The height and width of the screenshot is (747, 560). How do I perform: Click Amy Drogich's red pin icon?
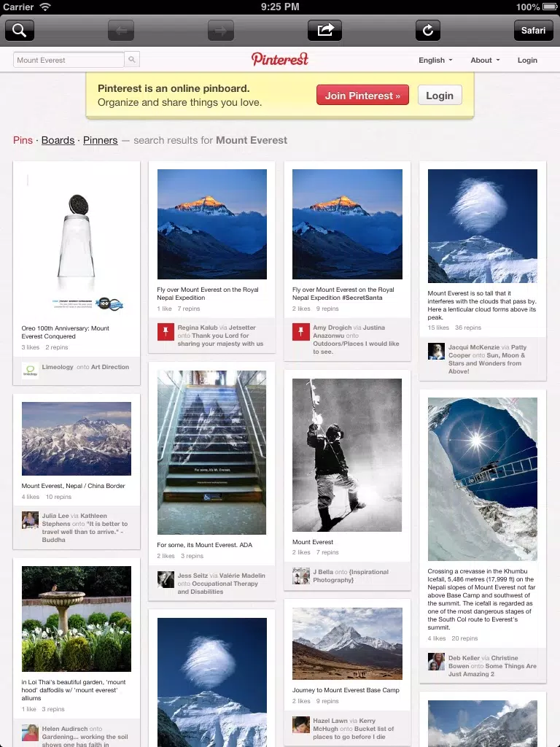[301, 332]
